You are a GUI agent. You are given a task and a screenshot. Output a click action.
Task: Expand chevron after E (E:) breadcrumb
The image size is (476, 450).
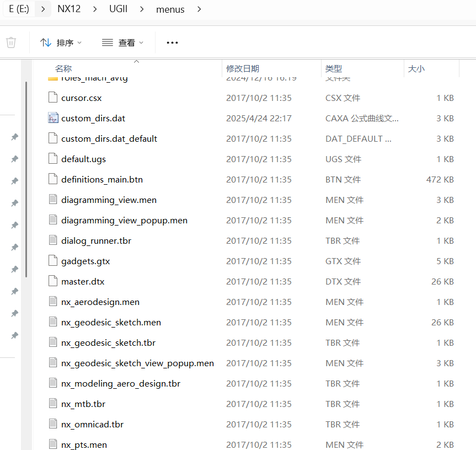click(43, 9)
